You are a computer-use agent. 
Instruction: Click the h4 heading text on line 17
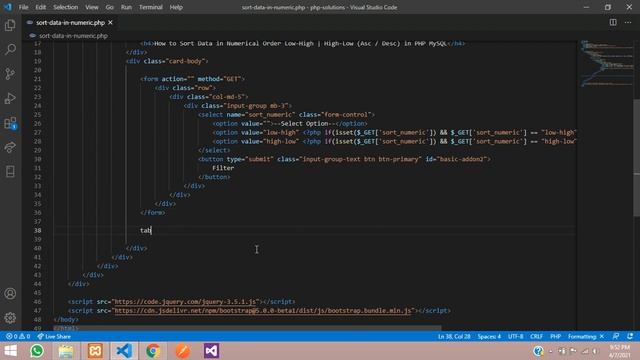click(x=300, y=43)
